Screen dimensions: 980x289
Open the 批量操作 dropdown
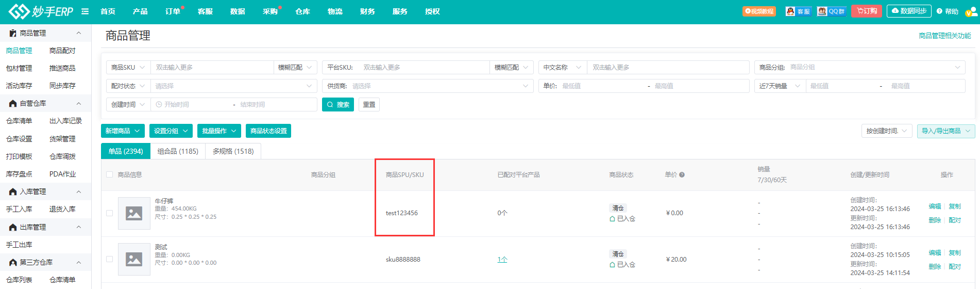[219, 131]
